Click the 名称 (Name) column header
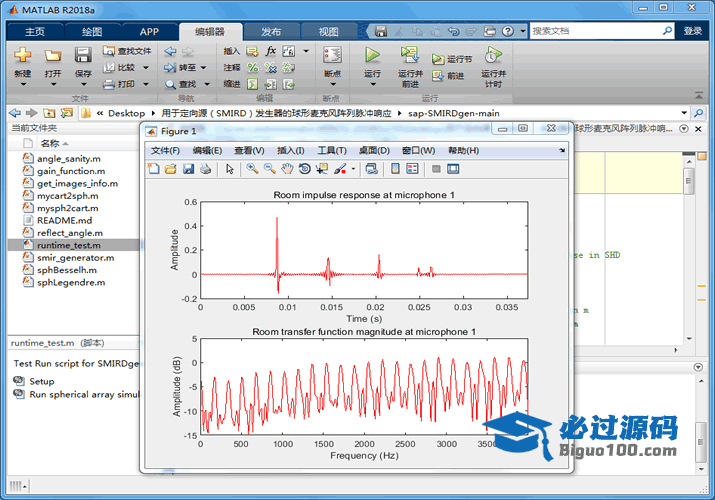 50,143
